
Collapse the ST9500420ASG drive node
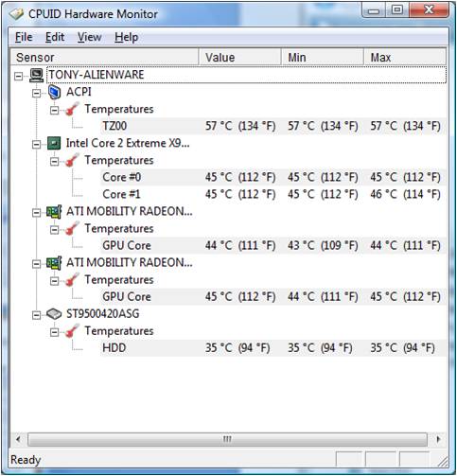[37, 315]
